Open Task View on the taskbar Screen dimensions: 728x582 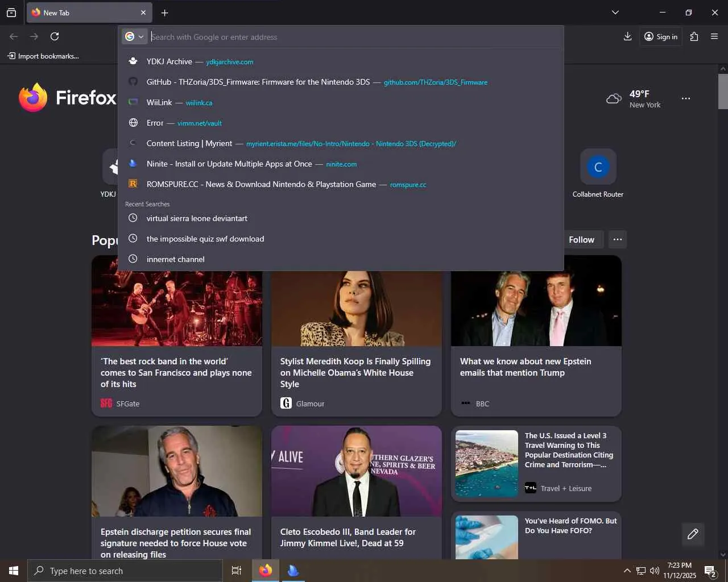237,571
